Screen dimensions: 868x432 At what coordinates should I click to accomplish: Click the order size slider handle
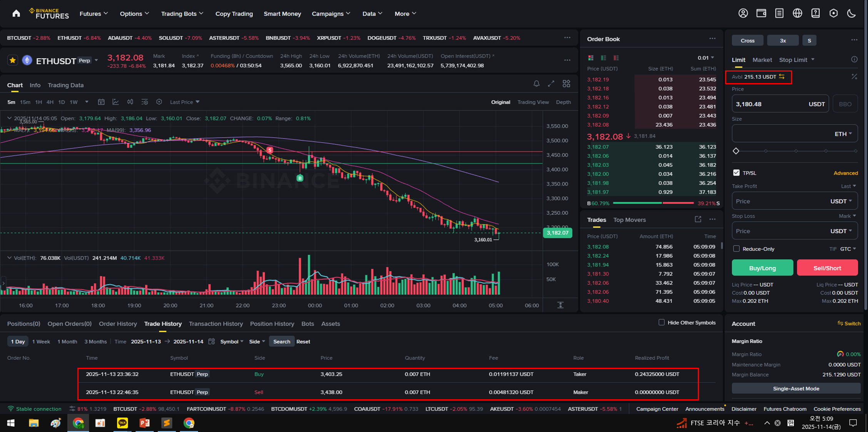[x=736, y=151]
